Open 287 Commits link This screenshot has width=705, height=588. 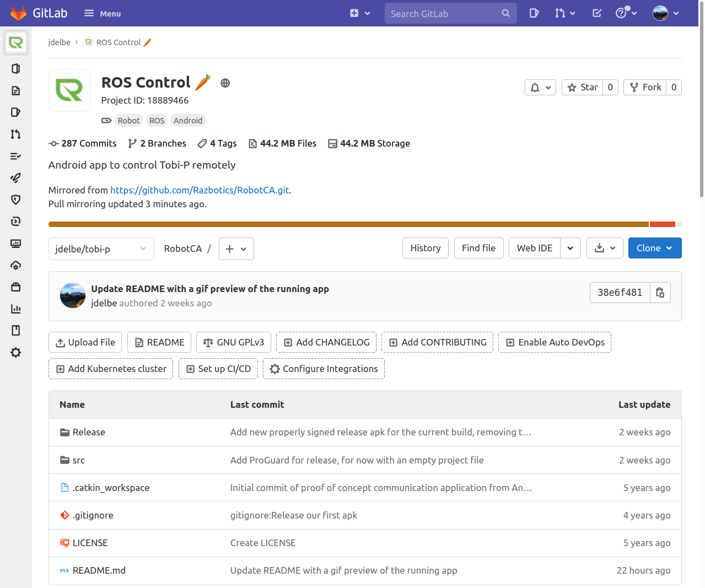coord(83,143)
